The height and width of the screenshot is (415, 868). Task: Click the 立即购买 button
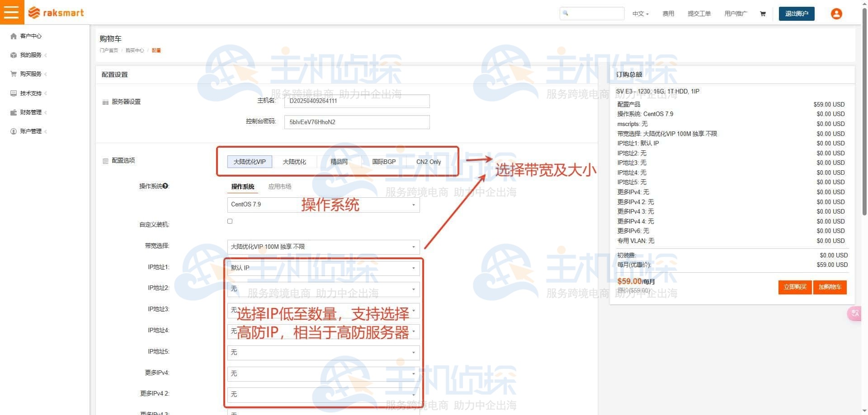click(794, 287)
